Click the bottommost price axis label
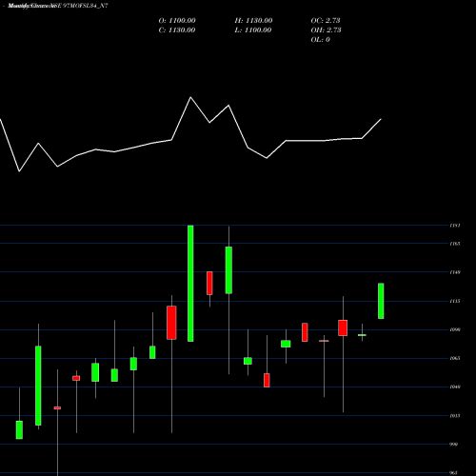The image size is (476, 476). pos(454,473)
